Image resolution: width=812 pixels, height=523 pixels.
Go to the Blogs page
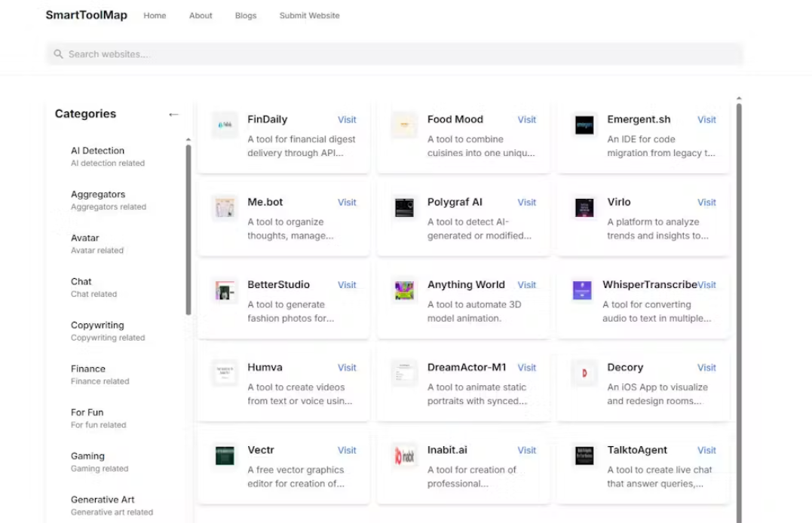pyautogui.click(x=246, y=16)
